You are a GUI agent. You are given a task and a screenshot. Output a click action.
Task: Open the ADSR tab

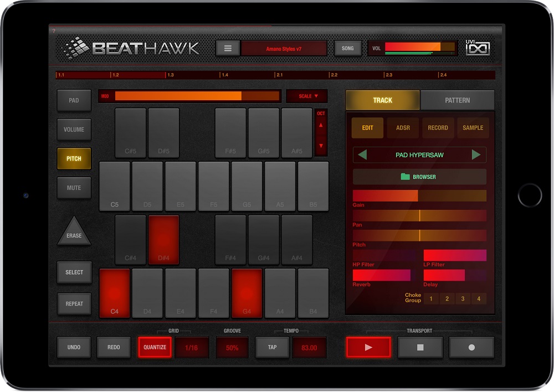pyautogui.click(x=403, y=128)
